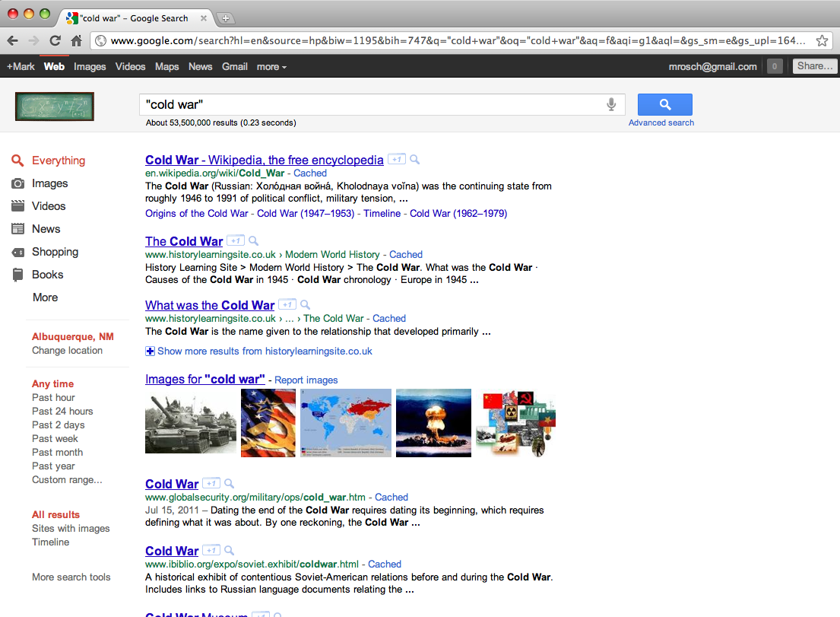The width and height of the screenshot is (840, 617).
Task: Open a new tab with plus button
Action: [x=226, y=18]
